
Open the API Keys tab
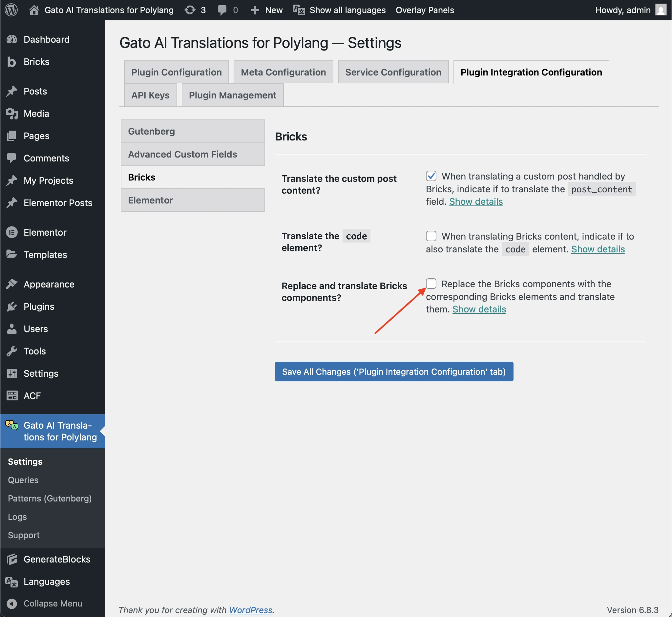[150, 95]
